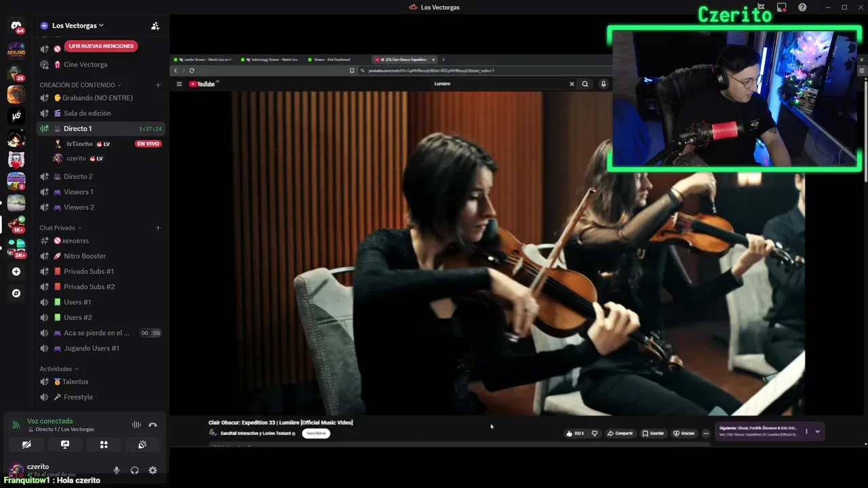Click the invite people icon beside Los Vectorgas

pos(155,26)
